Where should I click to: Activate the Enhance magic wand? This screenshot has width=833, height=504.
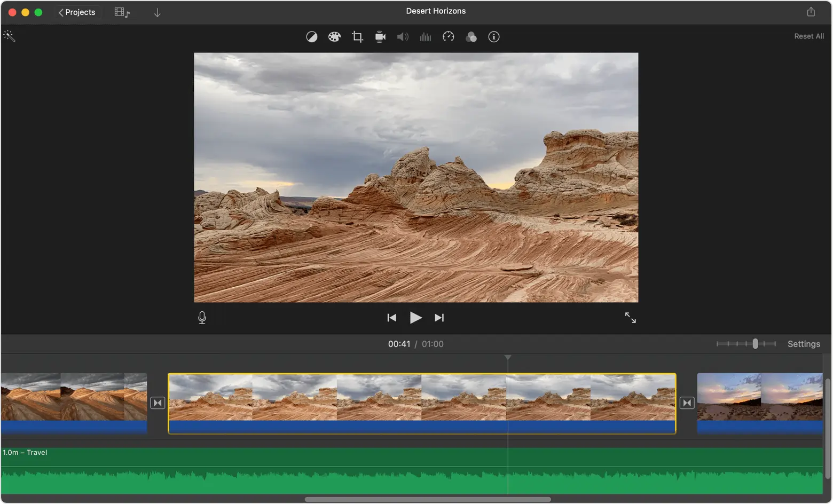9,36
